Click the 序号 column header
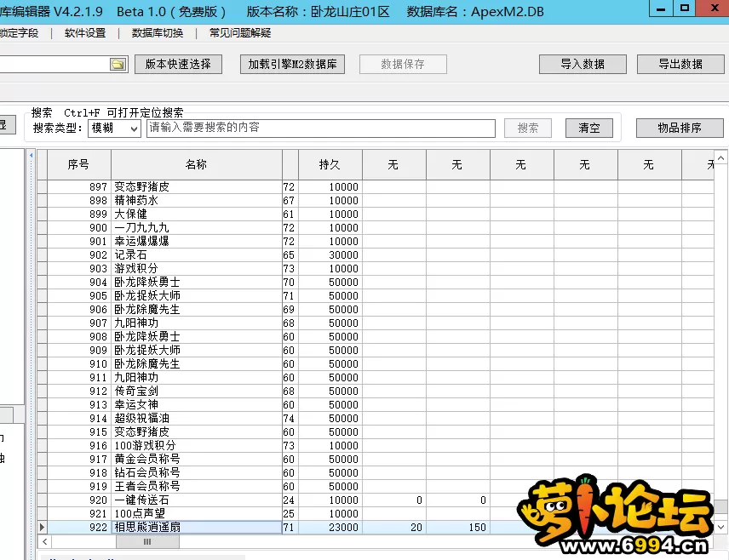This screenshot has width=729, height=560. [78, 164]
